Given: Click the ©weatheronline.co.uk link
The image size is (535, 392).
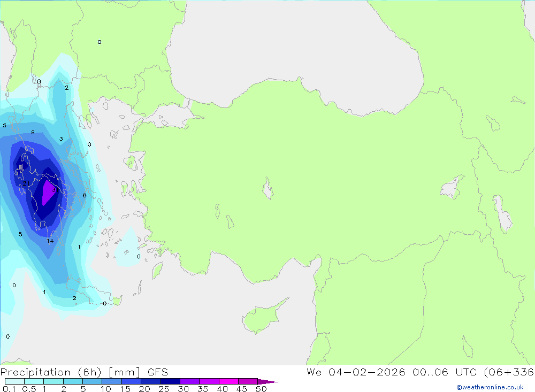Looking at the screenshot, I should pyautogui.click(x=490, y=387).
